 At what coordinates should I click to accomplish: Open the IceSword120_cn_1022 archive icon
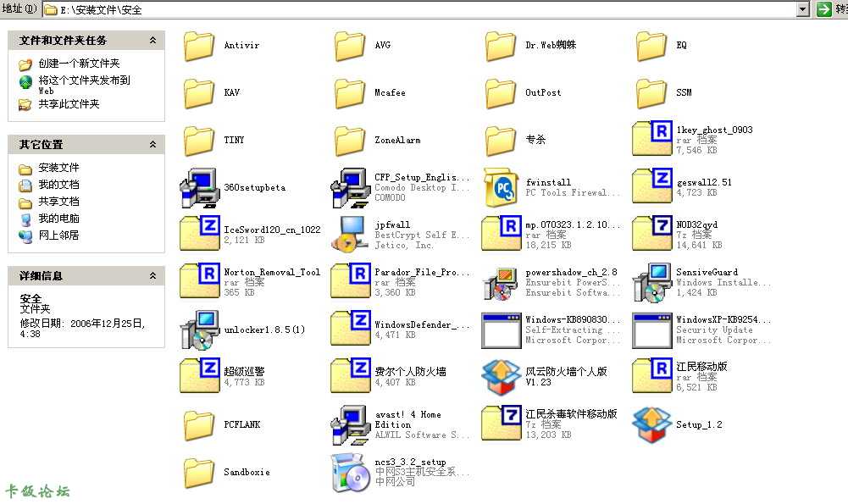pos(200,235)
